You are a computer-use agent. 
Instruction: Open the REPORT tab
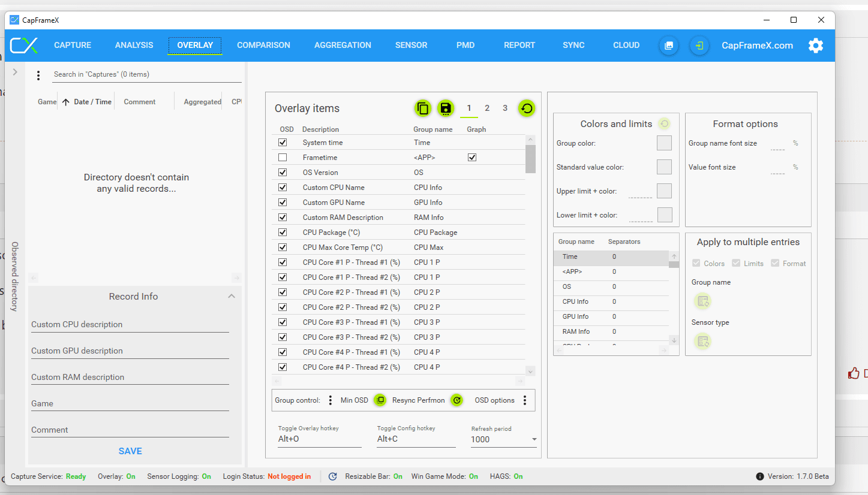click(x=519, y=46)
